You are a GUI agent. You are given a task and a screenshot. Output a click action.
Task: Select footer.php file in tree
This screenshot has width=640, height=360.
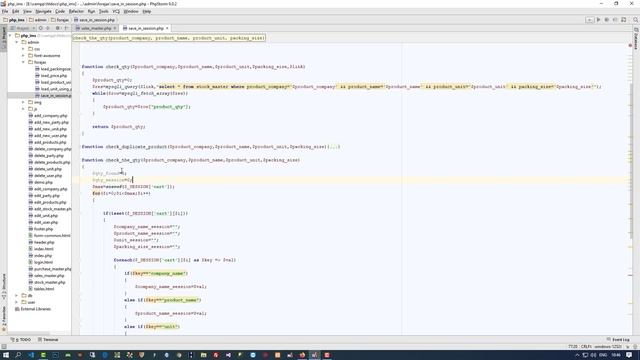40,229
